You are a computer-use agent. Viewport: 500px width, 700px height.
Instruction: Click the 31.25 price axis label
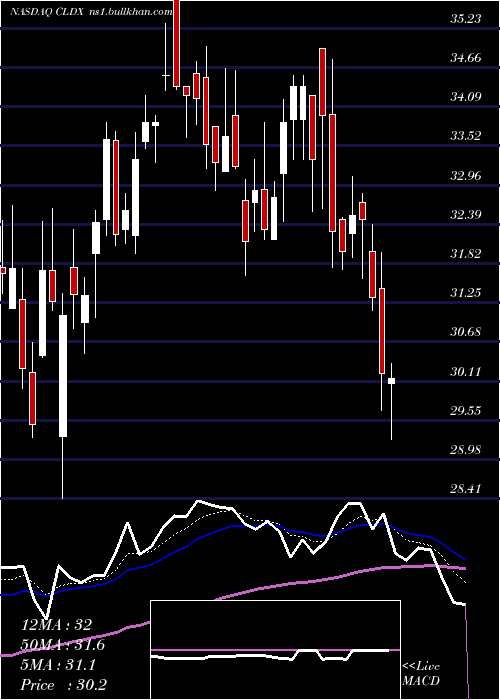(x=466, y=293)
